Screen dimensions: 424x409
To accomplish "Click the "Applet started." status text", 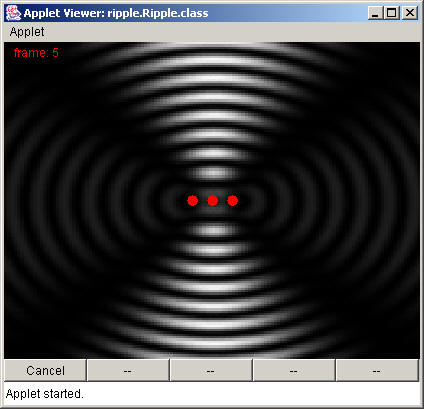I will [x=45, y=394].
